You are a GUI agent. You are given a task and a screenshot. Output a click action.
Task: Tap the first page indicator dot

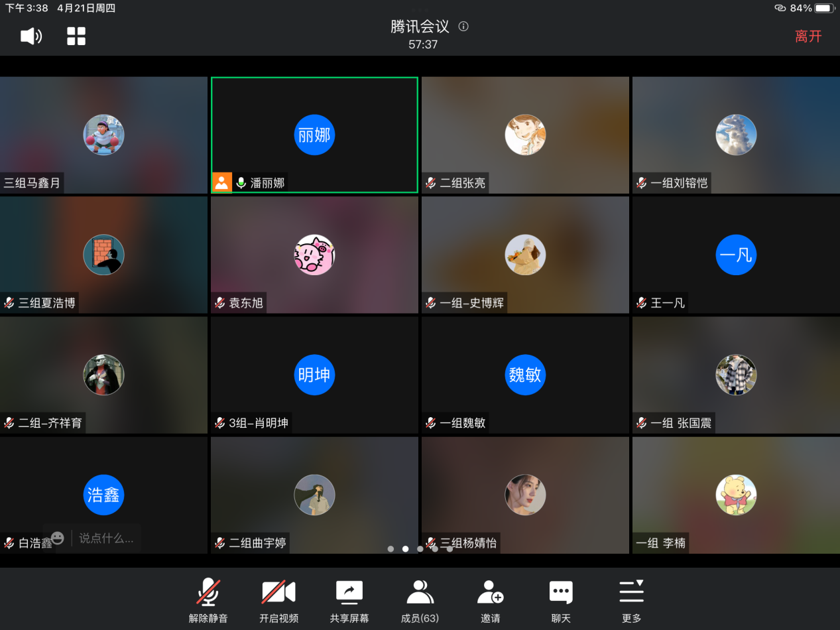[390, 549]
